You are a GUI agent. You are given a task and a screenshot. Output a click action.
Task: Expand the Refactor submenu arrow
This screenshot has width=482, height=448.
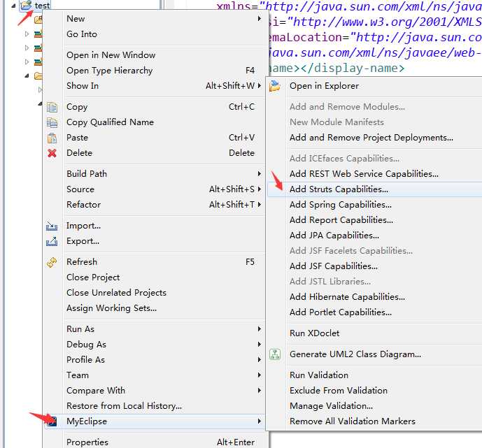pyautogui.click(x=260, y=205)
